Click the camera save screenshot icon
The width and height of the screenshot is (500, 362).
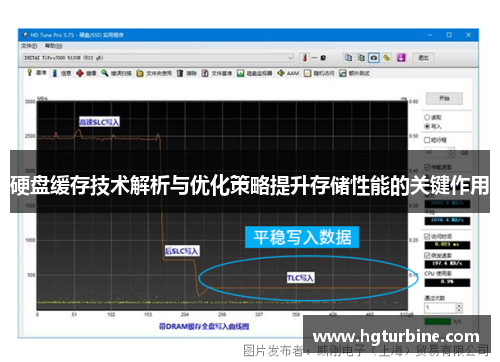pyautogui.click(x=374, y=58)
